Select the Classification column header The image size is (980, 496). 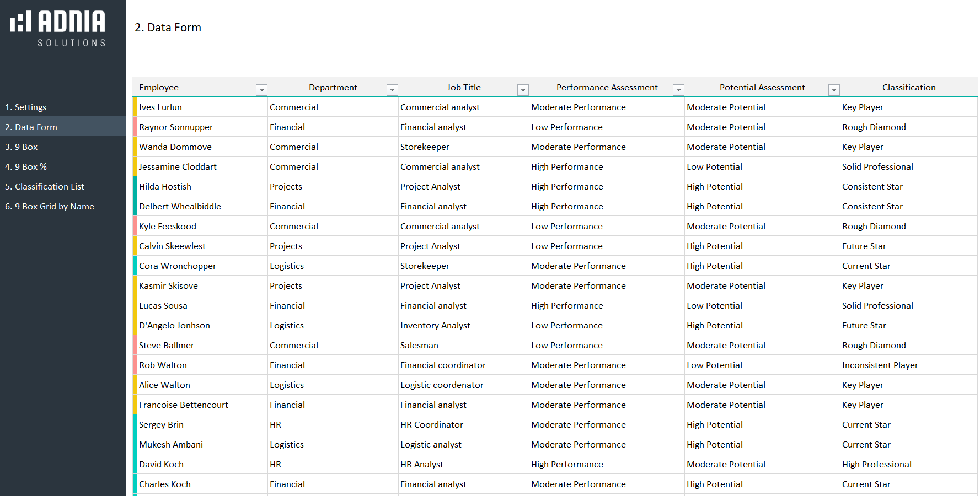908,88
